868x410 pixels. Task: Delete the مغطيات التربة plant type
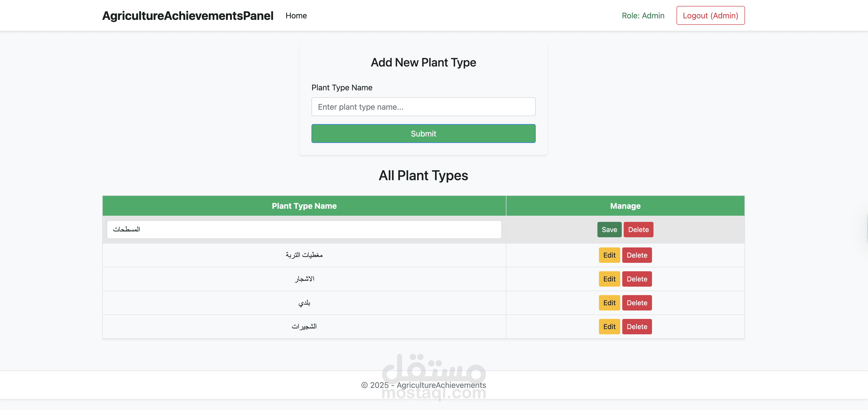coord(637,255)
